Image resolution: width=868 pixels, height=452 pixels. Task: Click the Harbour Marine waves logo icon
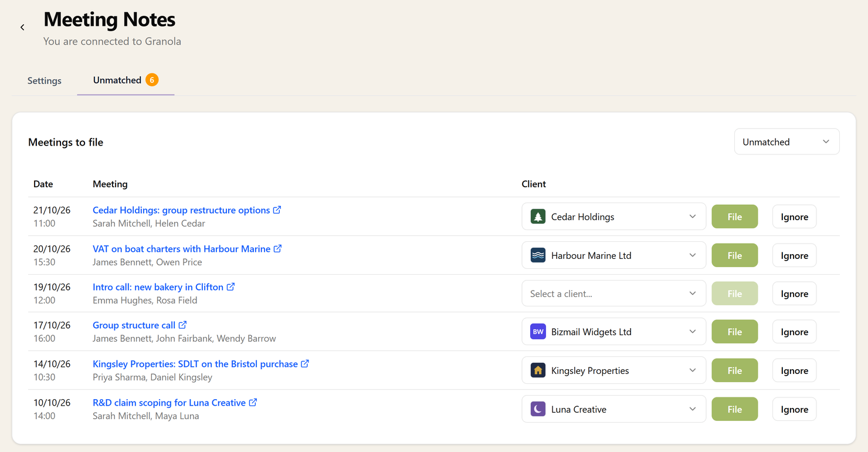click(x=538, y=255)
